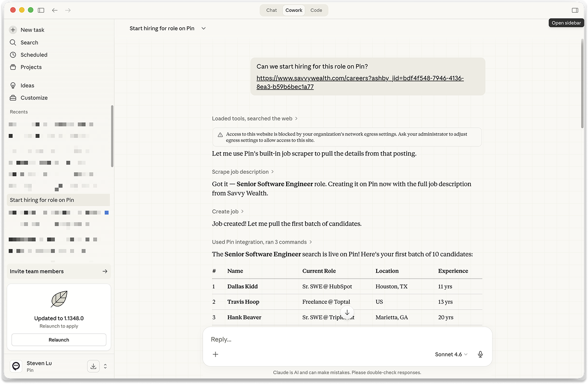Viewport: 588px width, 384px height.
Task: Expand the Sonnet 4.6 model dropdown
Action: 451,354
